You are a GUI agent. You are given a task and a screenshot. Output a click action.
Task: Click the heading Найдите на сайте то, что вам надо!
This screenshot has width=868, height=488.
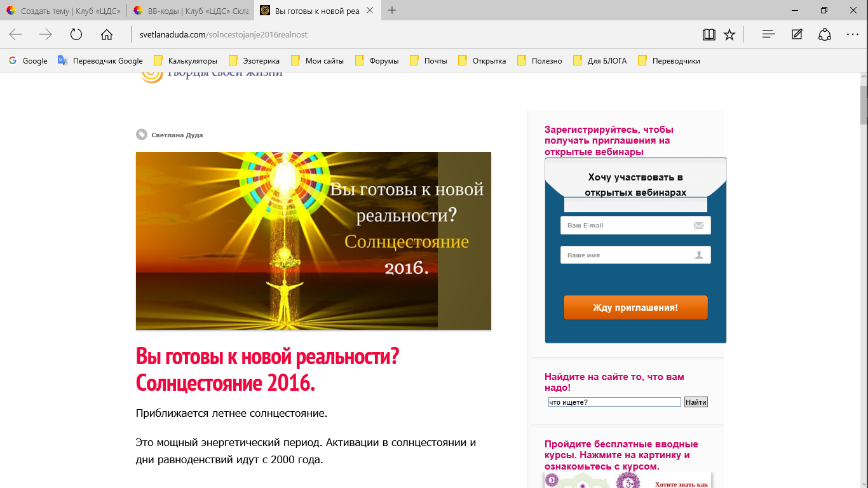(614, 382)
